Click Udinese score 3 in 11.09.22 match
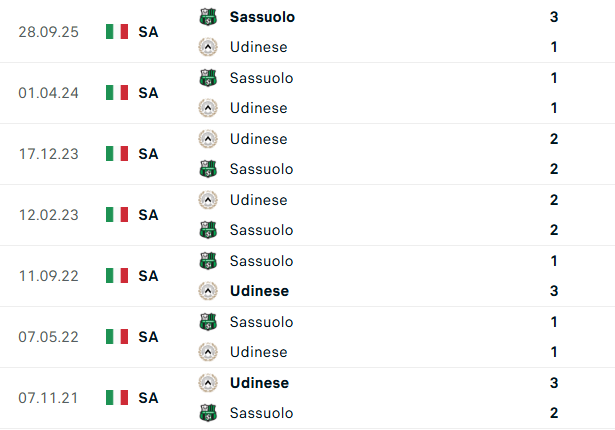Viewport: 615px width, 430px height. click(554, 291)
